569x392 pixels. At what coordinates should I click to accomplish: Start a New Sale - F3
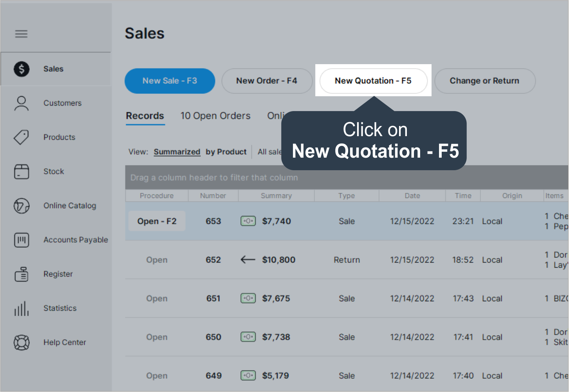[x=170, y=81]
